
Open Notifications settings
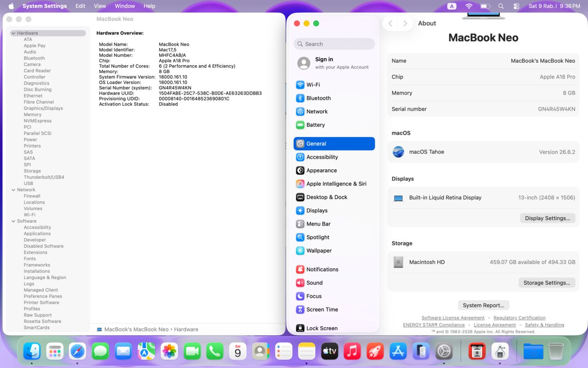[334, 269]
